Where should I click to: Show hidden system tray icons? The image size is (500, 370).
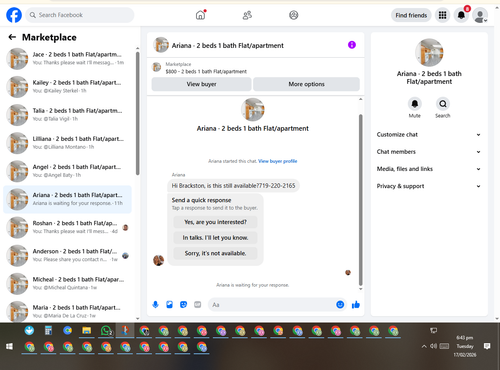tap(424, 346)
